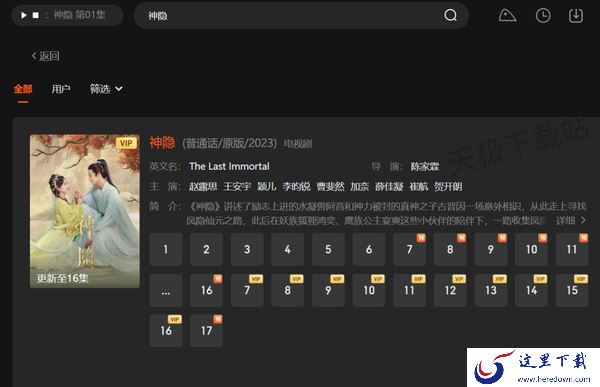Viewport: 600px width, 387px height.
Task: Open the watch history clock icon
Action: coord(543,16)
